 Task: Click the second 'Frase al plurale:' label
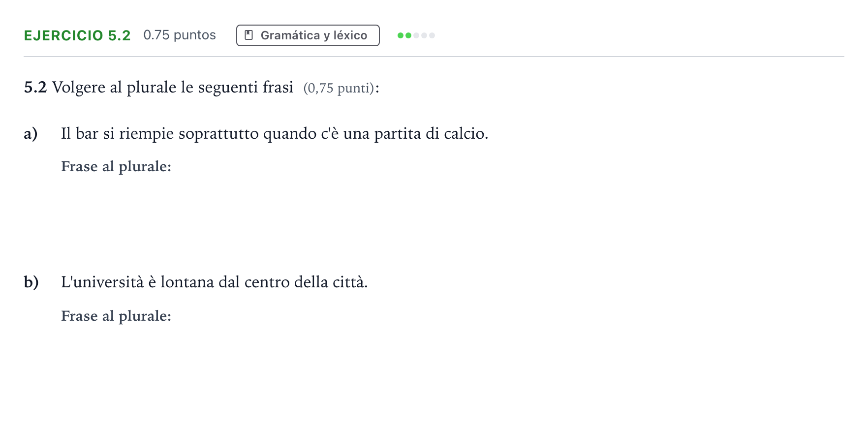(x=116, y=316)
